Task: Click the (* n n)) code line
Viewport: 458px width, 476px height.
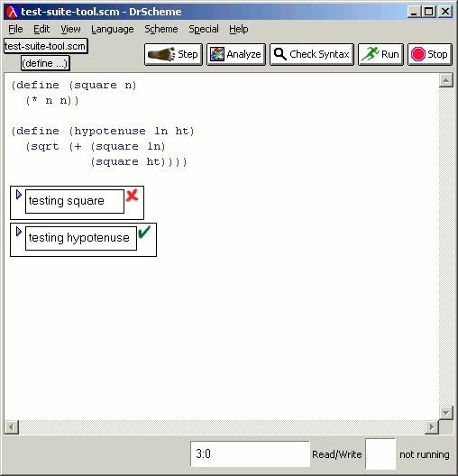Action: 52,100
